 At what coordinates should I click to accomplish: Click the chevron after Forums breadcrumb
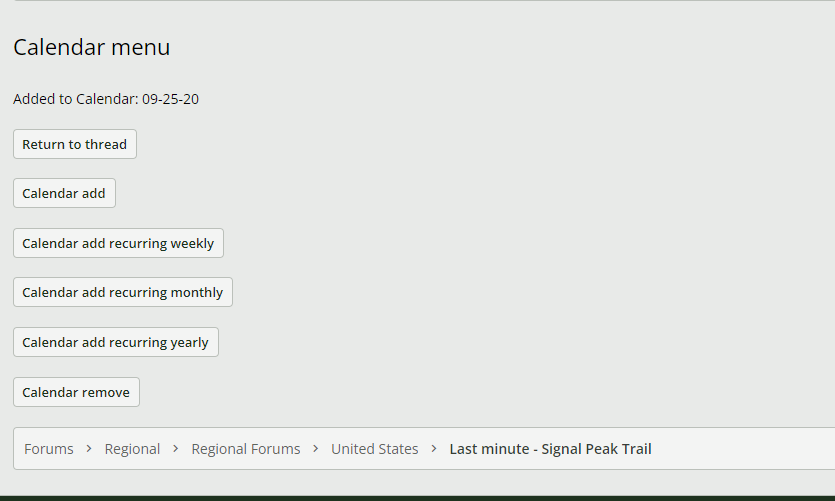coord(89,449)
